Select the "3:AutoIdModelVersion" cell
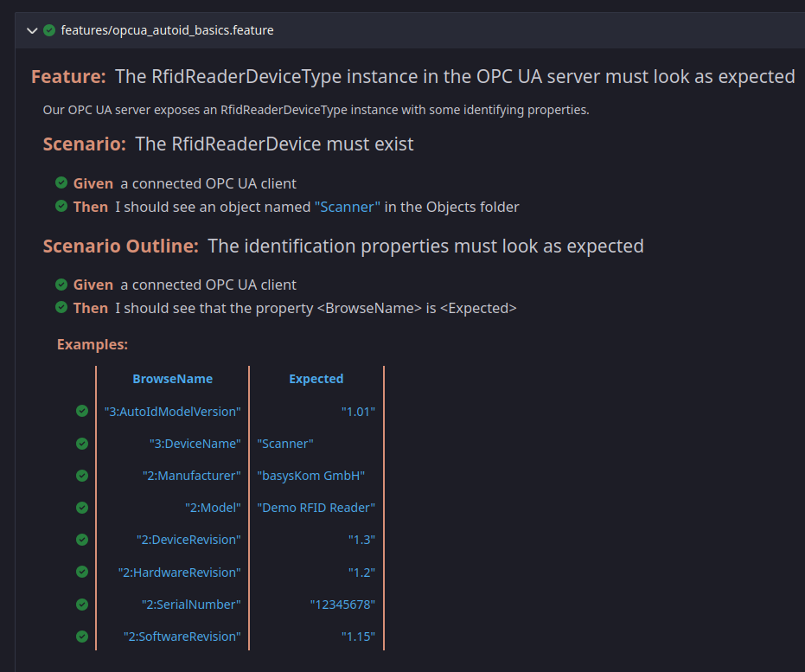Screen dimensions: 805x672 point(173,412)
